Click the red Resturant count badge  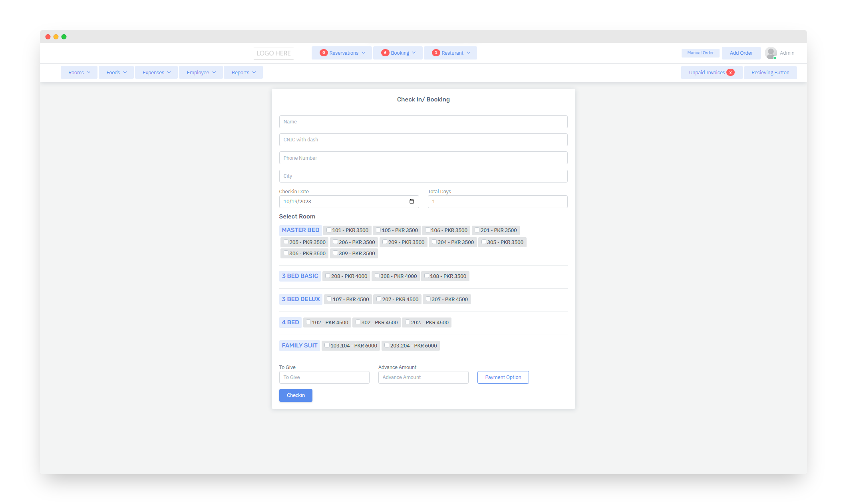tap(436, 53)
